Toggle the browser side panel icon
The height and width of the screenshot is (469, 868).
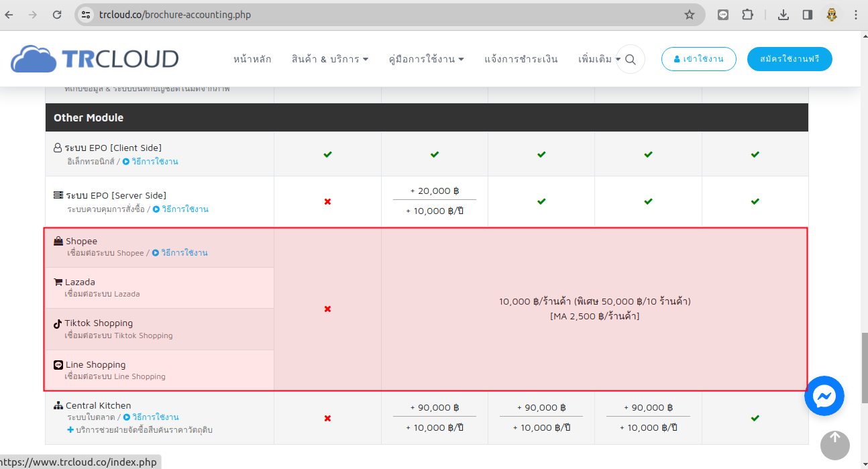coord(808,14)
